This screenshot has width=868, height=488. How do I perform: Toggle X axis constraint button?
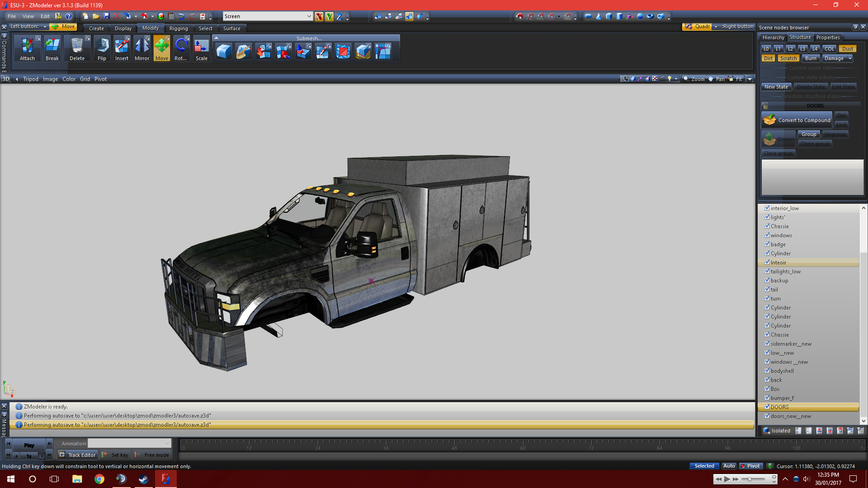click(319, 17)
